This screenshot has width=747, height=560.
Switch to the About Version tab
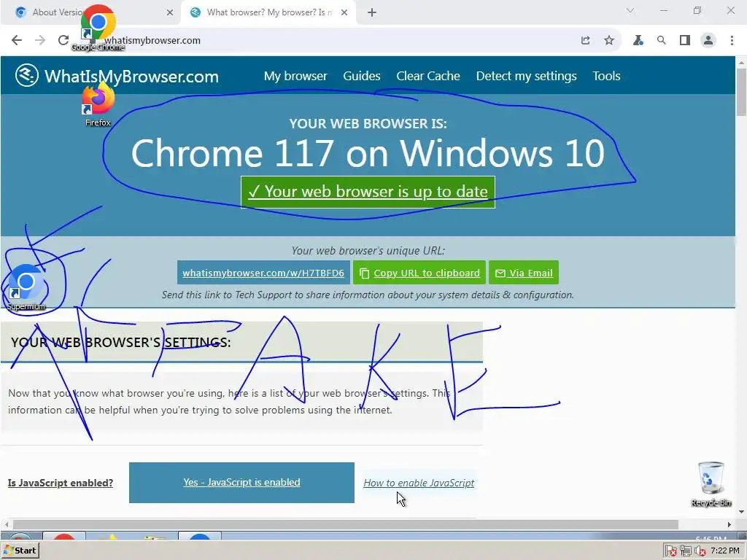90,12
